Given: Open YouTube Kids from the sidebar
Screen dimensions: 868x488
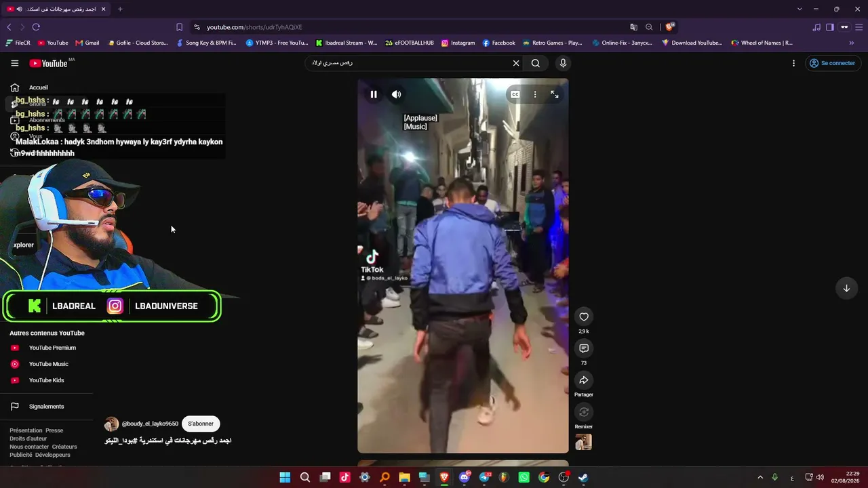Looking at the screenshot, I should click(47, 380).
